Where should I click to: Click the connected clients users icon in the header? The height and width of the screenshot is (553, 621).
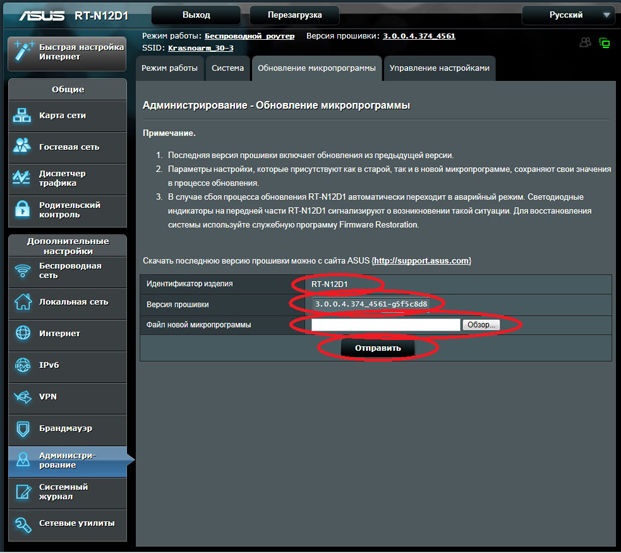585,42
